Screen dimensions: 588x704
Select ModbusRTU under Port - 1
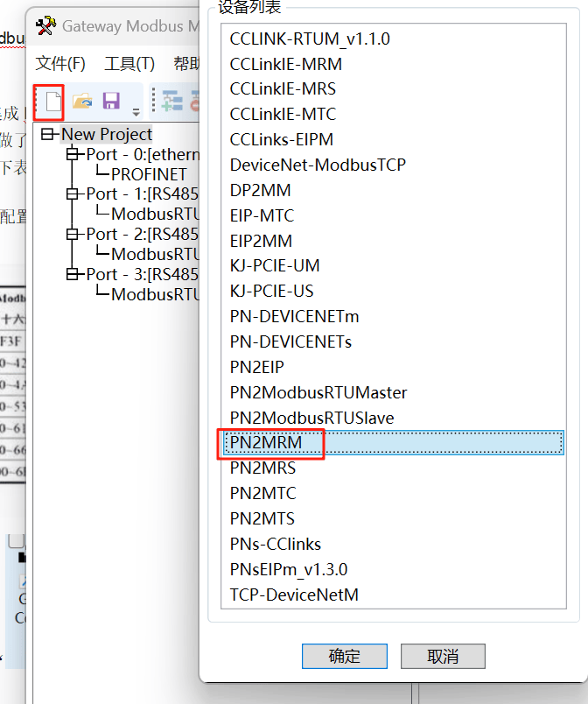click(x=155, y=215)
